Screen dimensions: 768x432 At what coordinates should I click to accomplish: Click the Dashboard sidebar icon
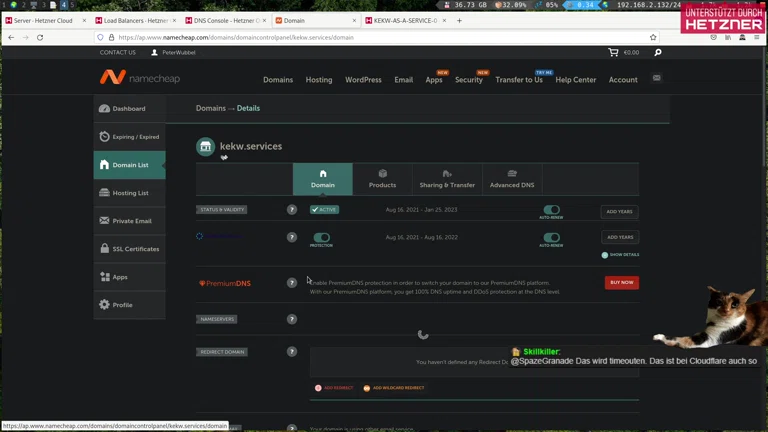(104, 108)
